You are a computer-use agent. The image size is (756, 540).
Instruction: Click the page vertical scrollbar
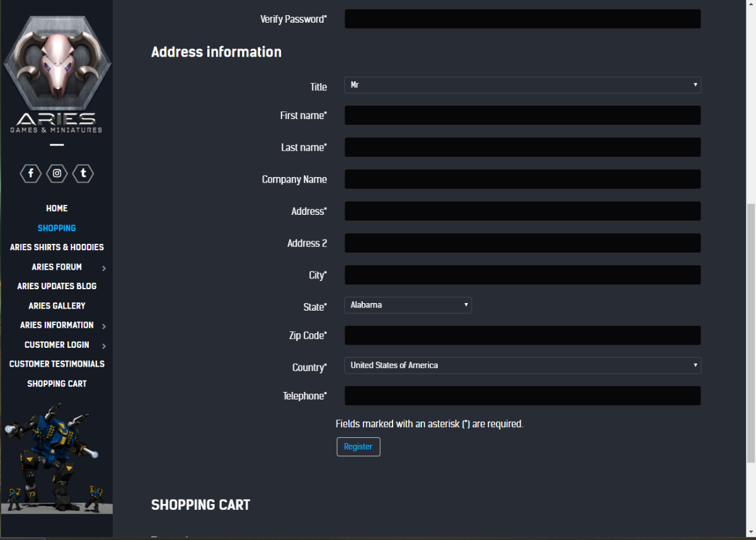click(750, 334)
